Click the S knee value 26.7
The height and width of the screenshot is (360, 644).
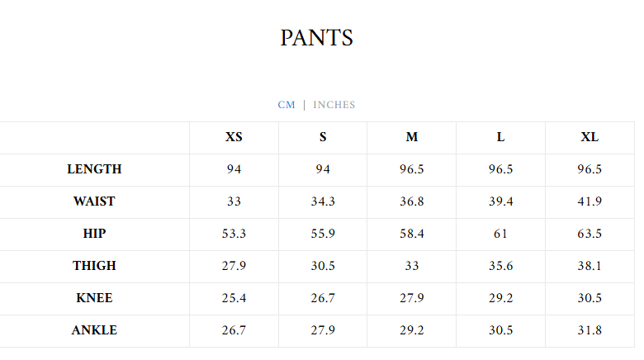(323, 298)
